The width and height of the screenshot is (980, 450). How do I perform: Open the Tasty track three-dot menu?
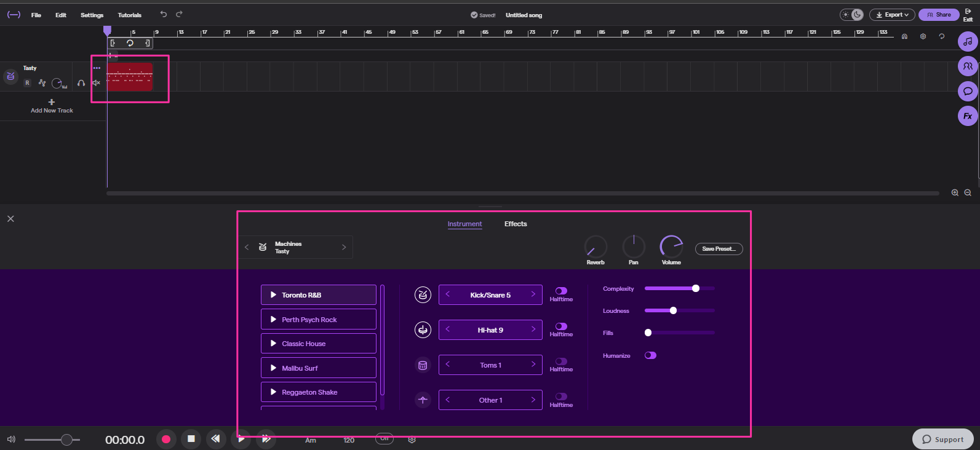[97, 68]
